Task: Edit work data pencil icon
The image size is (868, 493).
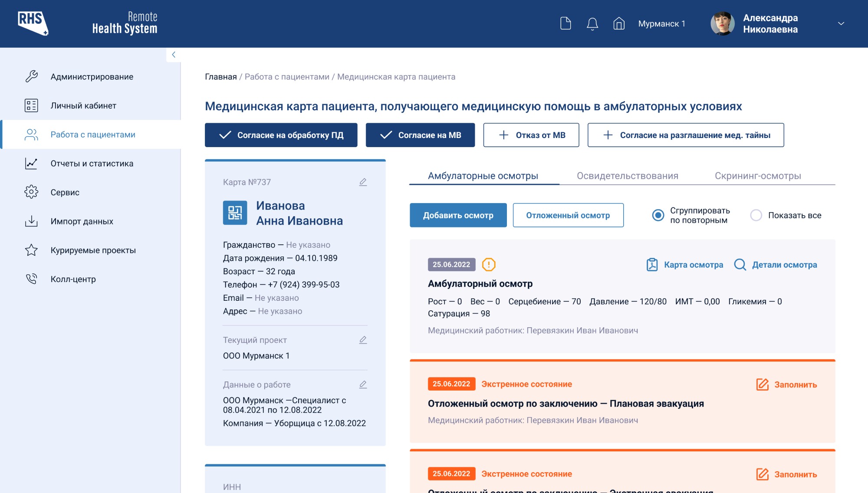Action: pyautogui.click(x=363, y=385)
